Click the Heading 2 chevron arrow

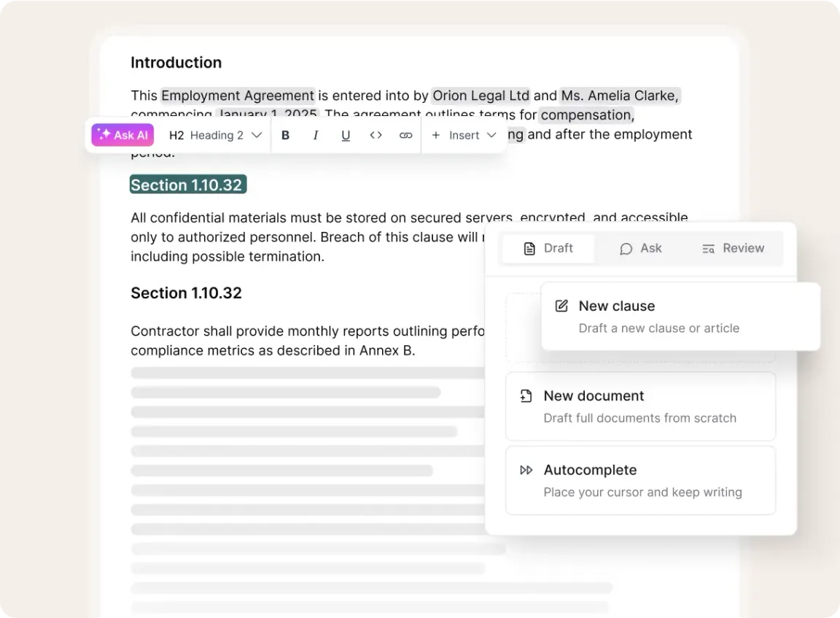(x=256, y=135)
